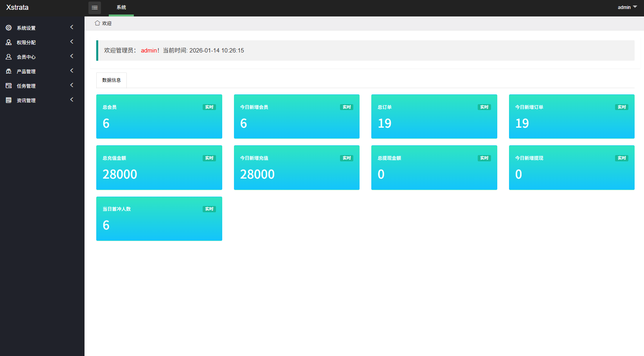Image resolution: width=644 pixels, height=356 pixels.
Task: Click the 产品管理 icon in sidebar
Action: 9,71
